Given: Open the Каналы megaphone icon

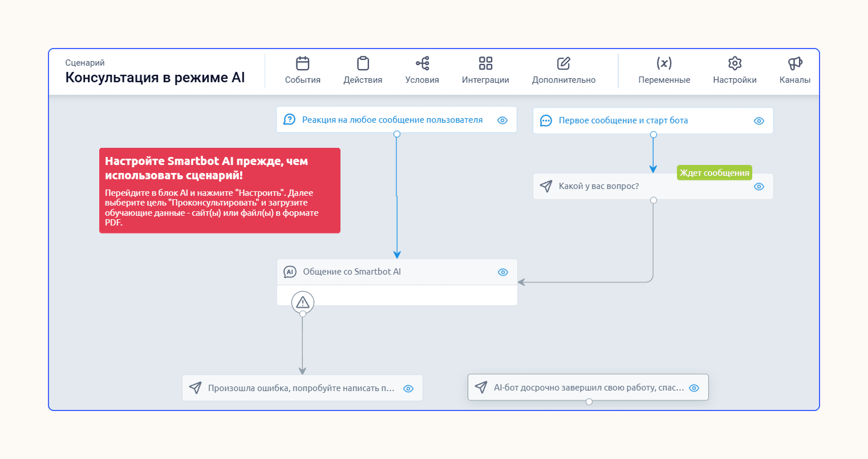Looking at the screenshot, I should pyautogui.click(x=795, y=63).
